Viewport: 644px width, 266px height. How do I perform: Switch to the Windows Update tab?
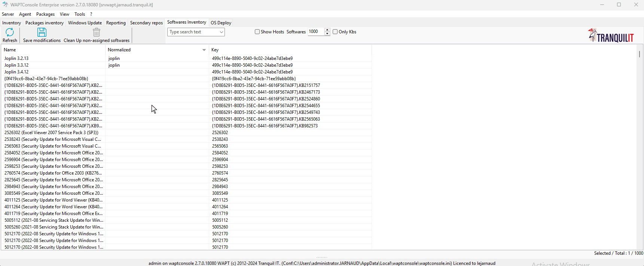(85, 23)
